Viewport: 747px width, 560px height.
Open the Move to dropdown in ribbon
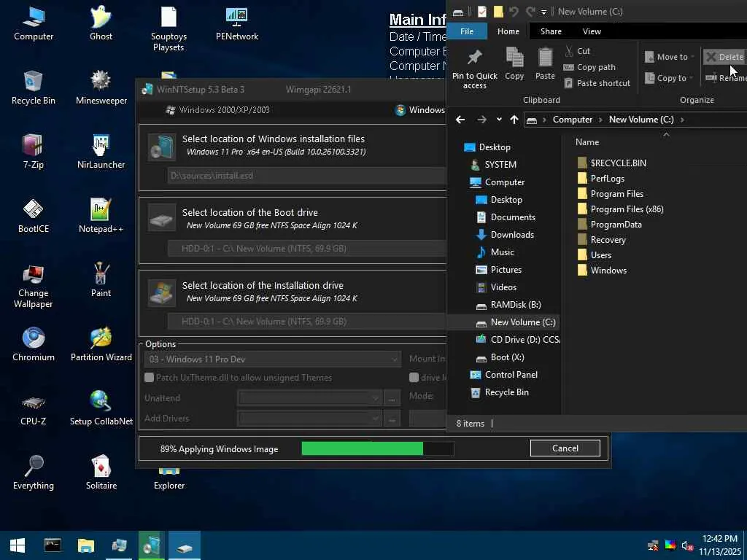coord(670,57)
